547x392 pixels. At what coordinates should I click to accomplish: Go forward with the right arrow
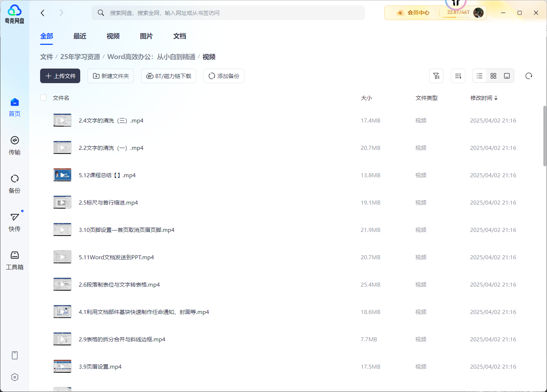point(61,13)
